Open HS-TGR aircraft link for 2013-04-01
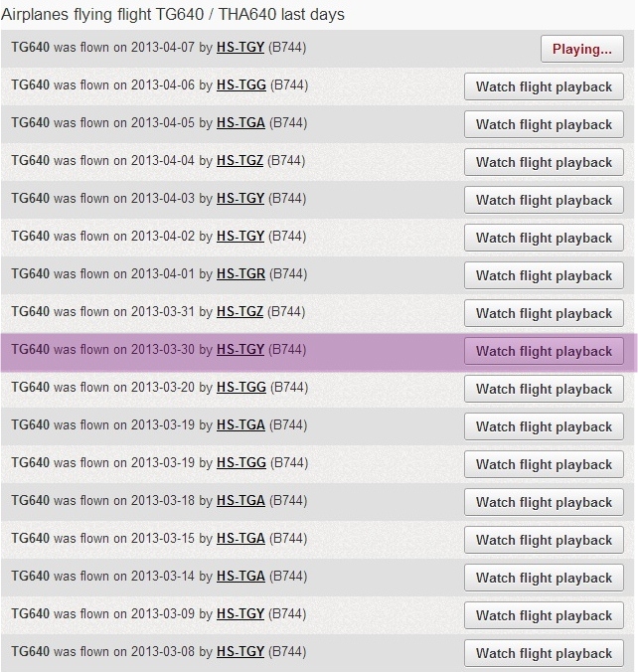This screenshot has height=672, width=638. pyautogui.click(x=240, y=273)
